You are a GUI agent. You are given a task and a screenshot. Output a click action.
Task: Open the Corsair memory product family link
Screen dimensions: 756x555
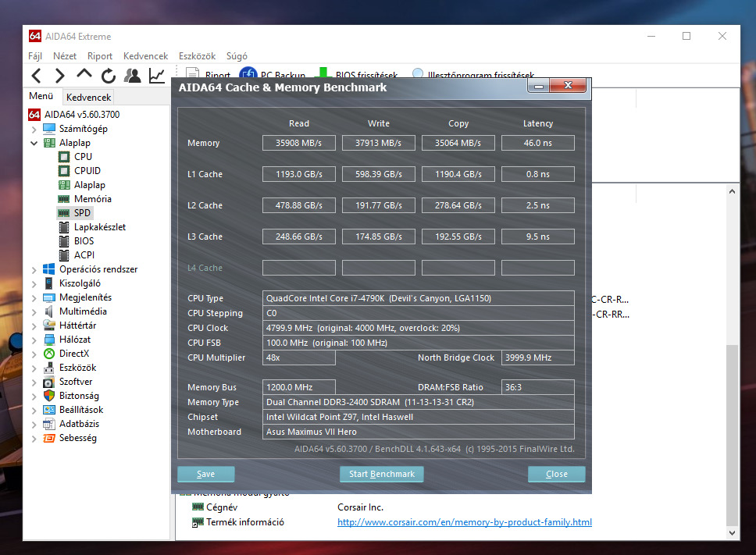[x=465, y=522]
